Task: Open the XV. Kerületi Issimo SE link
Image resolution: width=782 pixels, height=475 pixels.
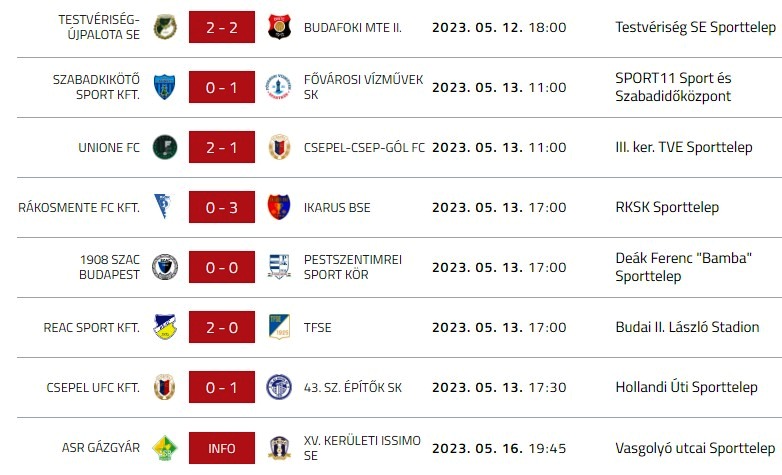Action: 362,448
